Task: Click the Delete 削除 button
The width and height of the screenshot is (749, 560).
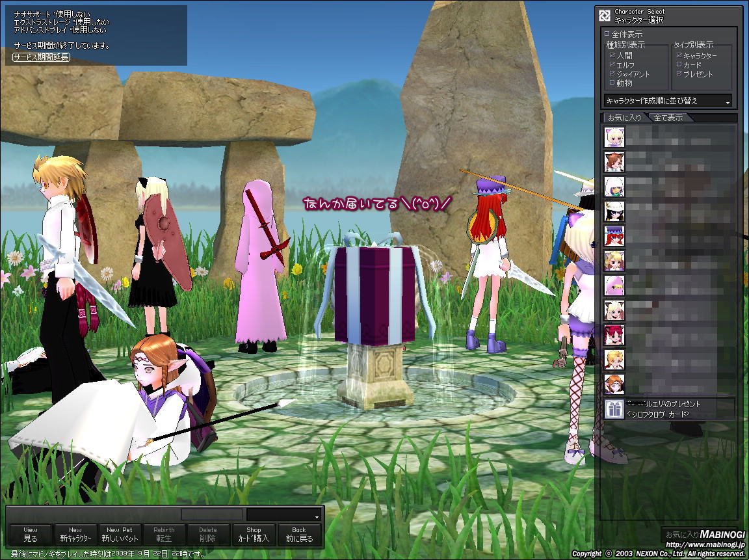Action: click(208, 534)
